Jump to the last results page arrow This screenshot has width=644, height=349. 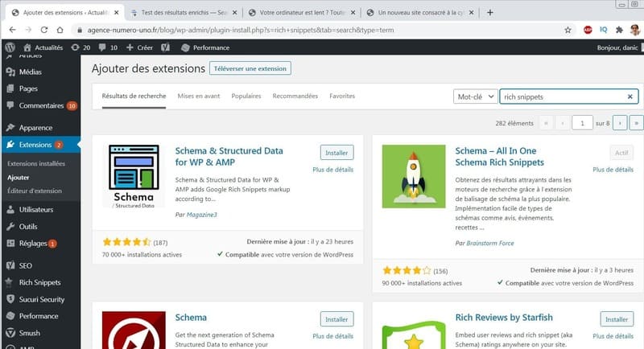[x=636, y=123]
